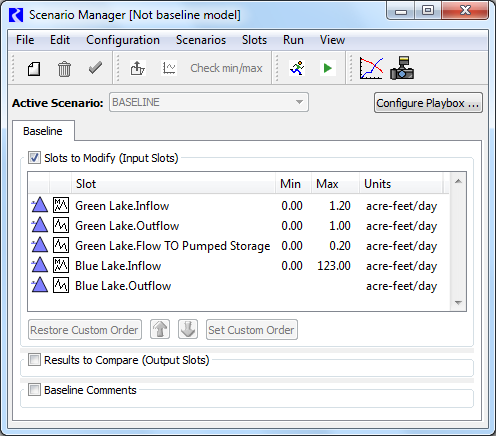Click the Configure Playbox button
Image resolution: width=496 pixels, height=436 pixels.
coord(428,103)
